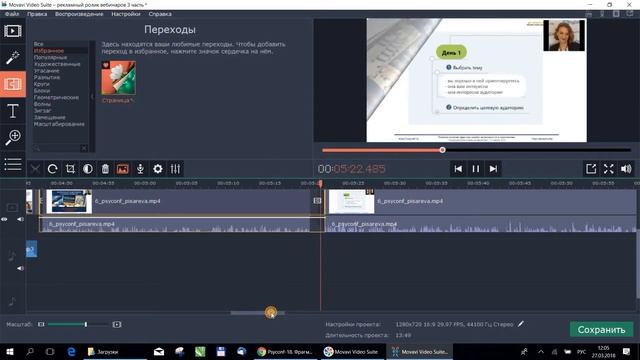
Task: Open the Воспроизведение menu
Action: point(79,14)
